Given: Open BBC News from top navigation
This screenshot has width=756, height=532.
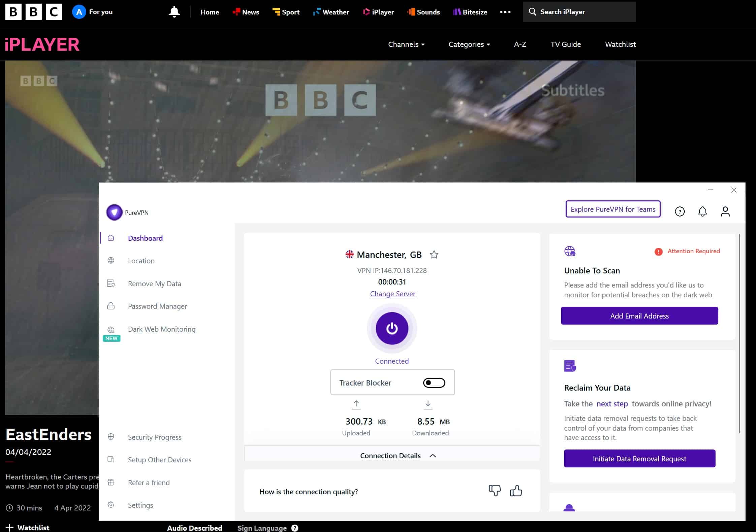Looking at the screenshot, I should click(x=246, y=12).
